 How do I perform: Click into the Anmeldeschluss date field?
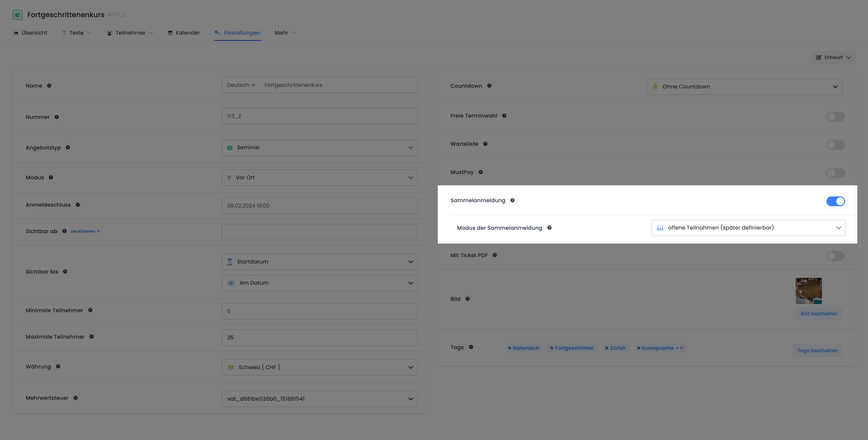319,206
